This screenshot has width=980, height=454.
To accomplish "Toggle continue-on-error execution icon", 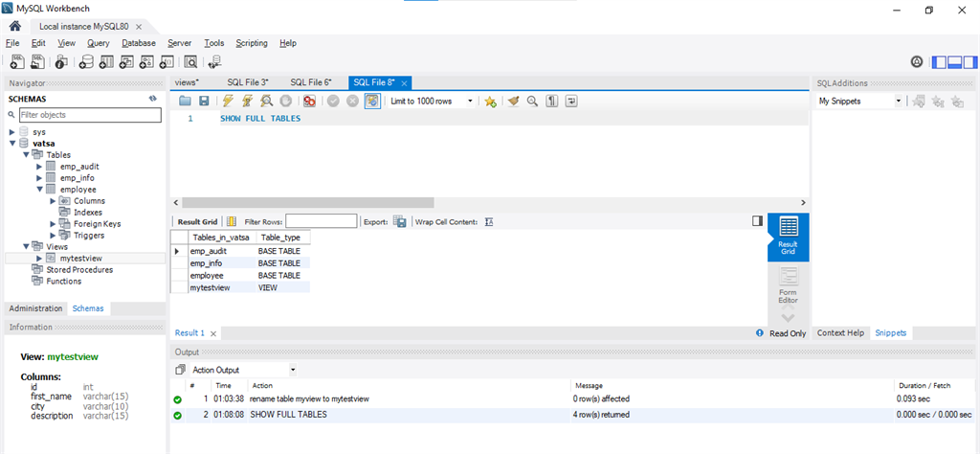I will [309, 101].
